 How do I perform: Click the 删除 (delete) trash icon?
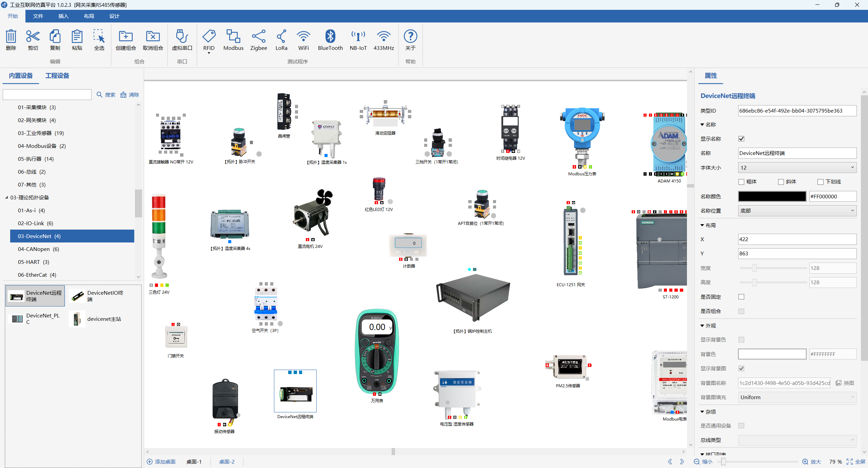point(11,36)
